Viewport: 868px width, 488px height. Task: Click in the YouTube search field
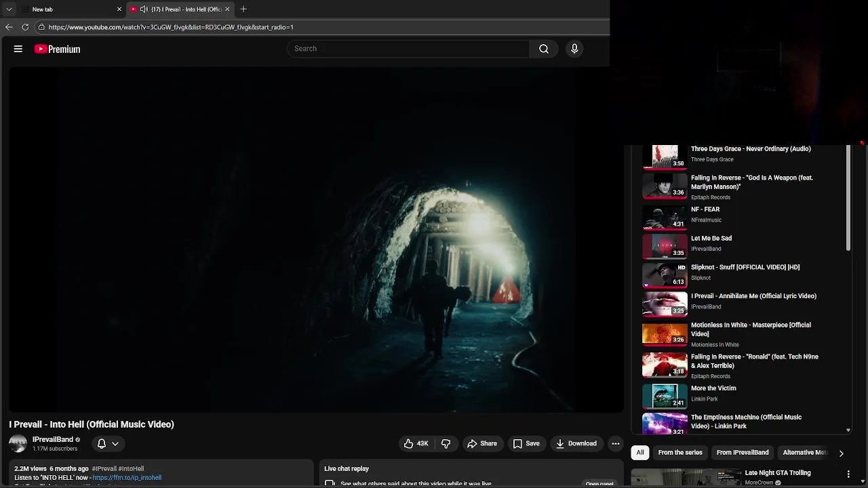click(408, 49)
